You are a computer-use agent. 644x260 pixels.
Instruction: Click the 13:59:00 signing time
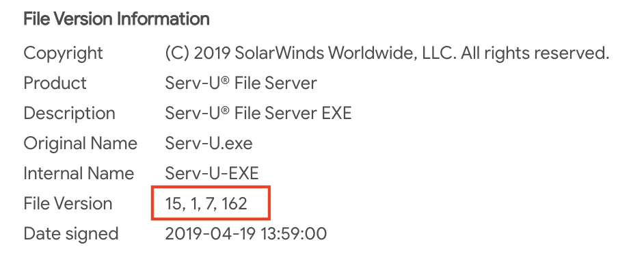pos(295,233)
